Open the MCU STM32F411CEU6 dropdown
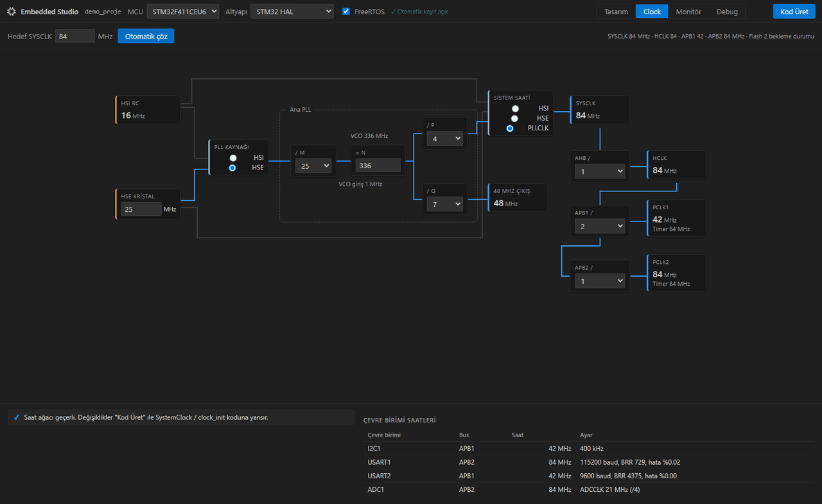The width and height of the screenshot is (822, 504). pyautogui.click(x=183, y=12)
